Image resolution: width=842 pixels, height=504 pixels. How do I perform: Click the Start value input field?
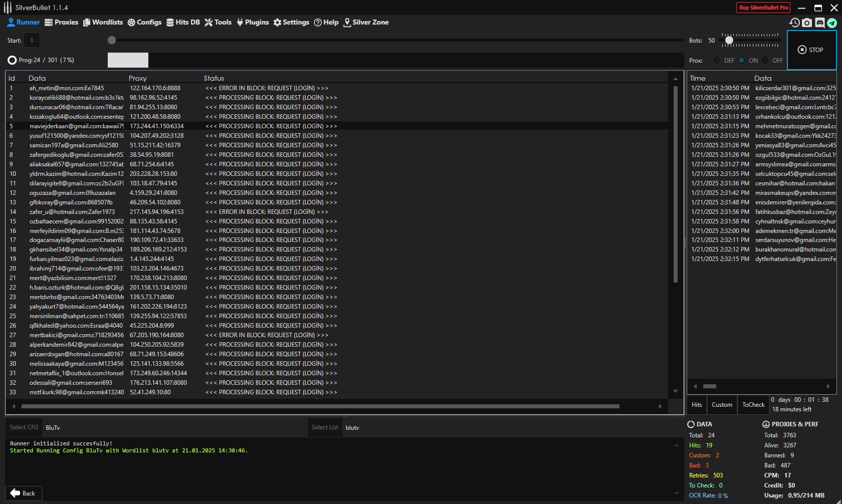click(32, 40)
